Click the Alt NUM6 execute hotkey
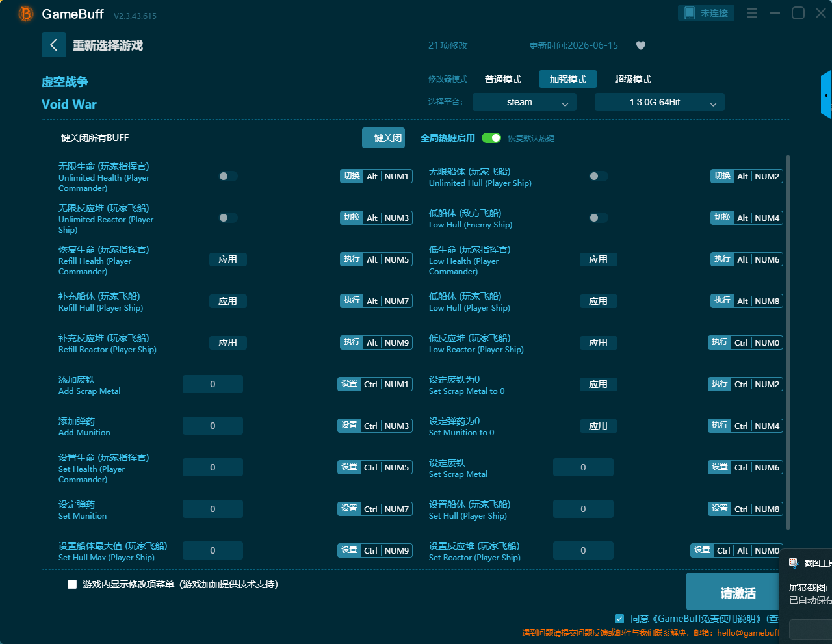Image resolution: width=832 pixels, height=644 pixels. coord(747,259)
